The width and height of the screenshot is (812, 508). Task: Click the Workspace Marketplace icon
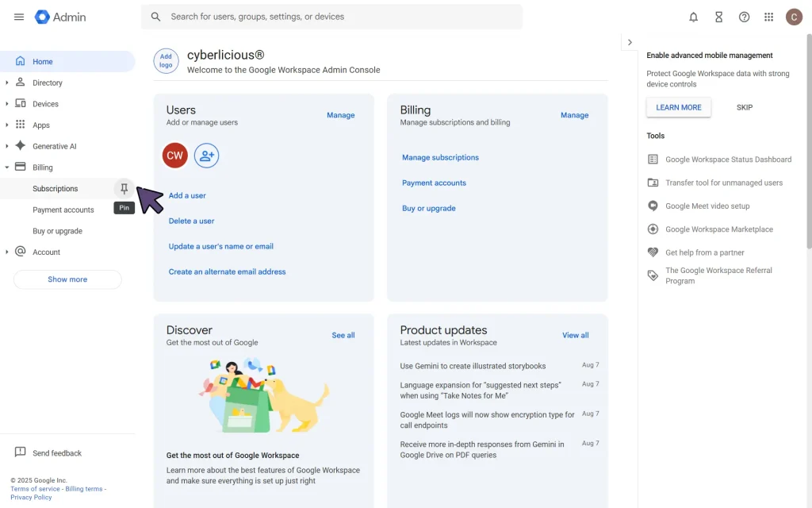point(653,229)
